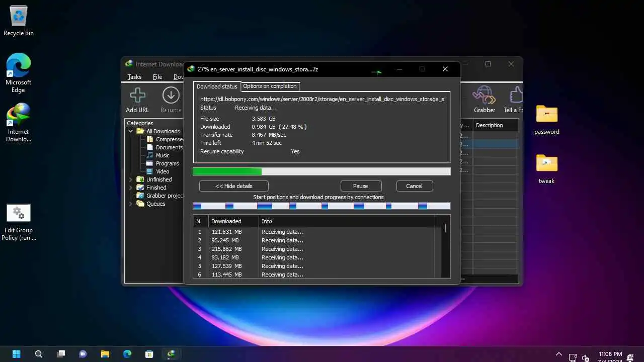Open File Explorer from the taskbar
The height and width of the screenshot is (362, 644).
point(105,354)
